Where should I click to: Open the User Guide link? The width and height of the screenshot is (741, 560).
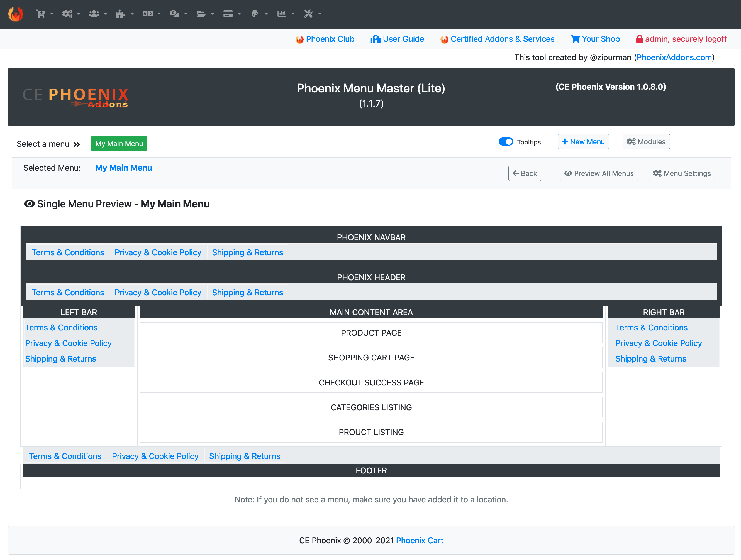pyautogui.click(x=403, y=39)
